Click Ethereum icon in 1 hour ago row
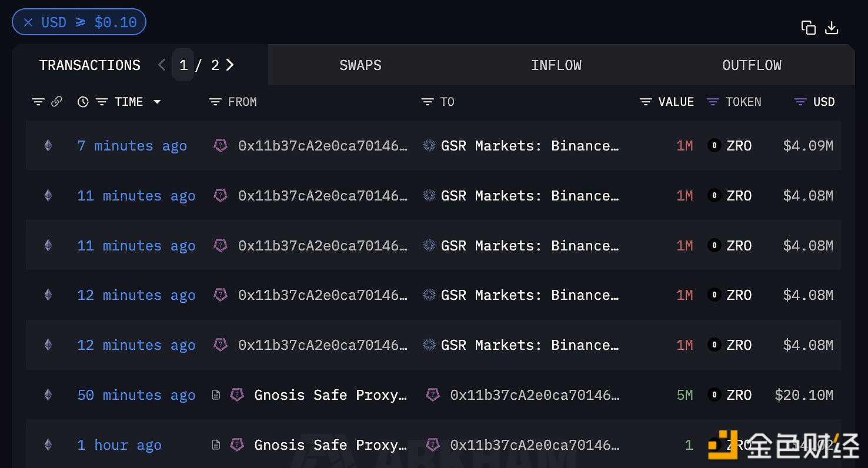This screenshot has width=868, height=468. (x=48, y=445)
